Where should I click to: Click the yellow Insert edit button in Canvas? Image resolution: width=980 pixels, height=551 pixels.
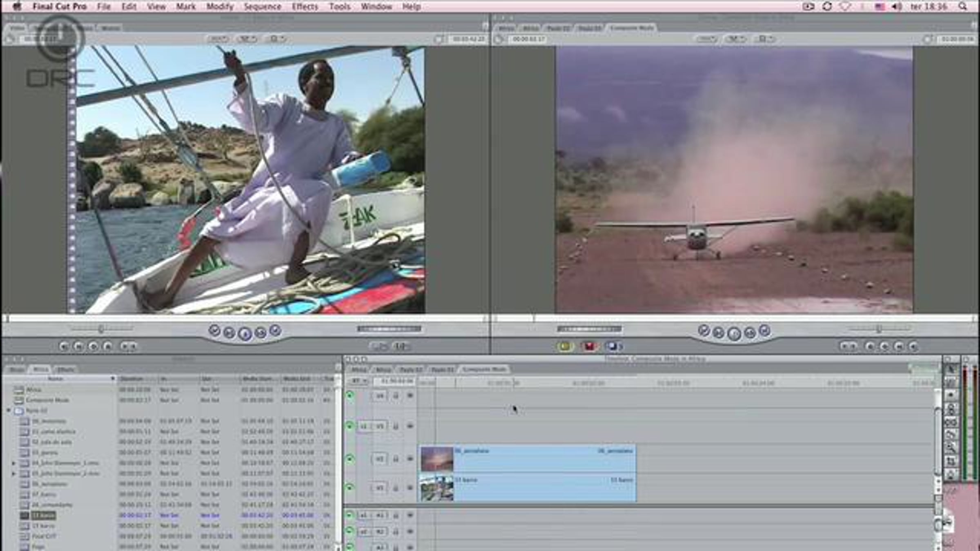(x=565, y=347)
